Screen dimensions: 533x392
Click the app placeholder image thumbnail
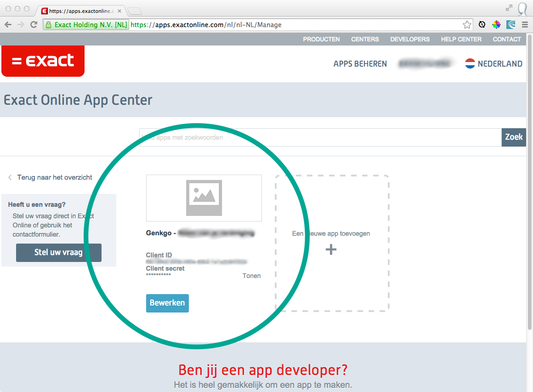[204, 198]
